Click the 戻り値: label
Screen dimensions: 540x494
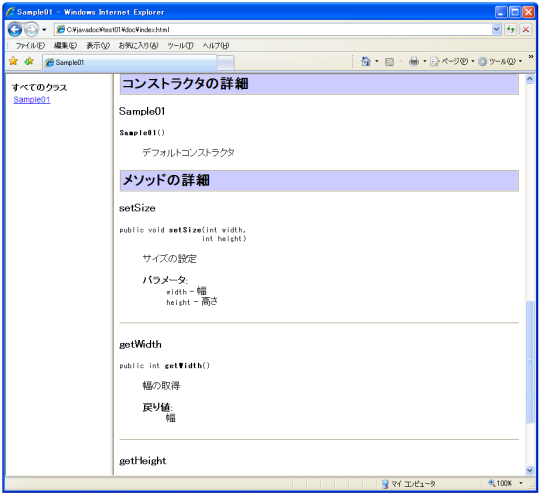pos(157,407)
